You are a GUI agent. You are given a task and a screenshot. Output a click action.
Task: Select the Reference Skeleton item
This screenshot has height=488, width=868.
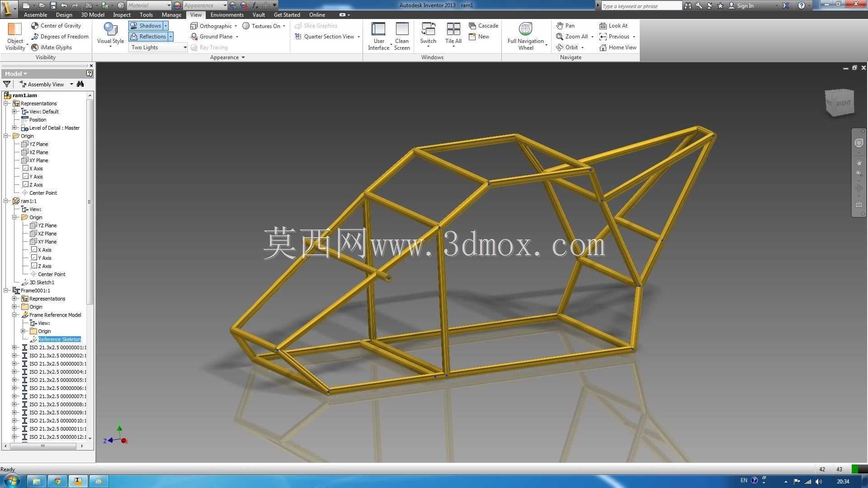(59, 339)
